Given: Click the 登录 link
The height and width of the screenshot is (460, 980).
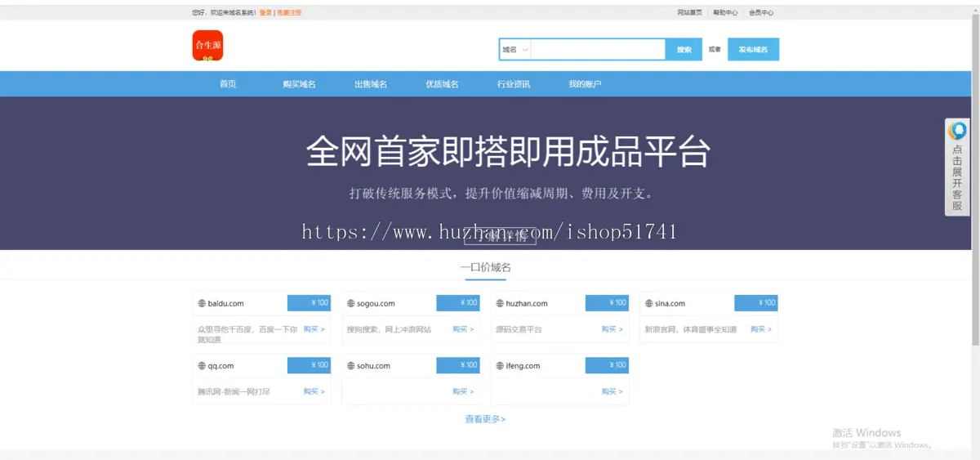Looking at the screenshot, I should pyautogui.click(x=265, y=12).
